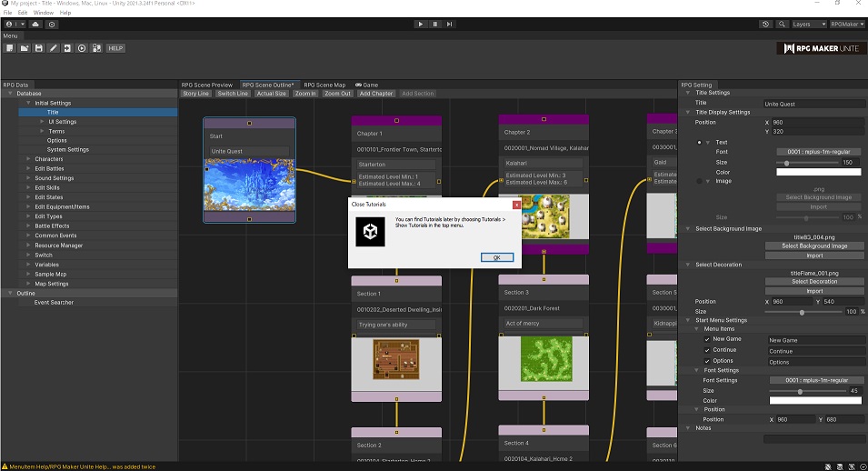
Task: Open the version control circle icon
Action: [x=52, y=24]
